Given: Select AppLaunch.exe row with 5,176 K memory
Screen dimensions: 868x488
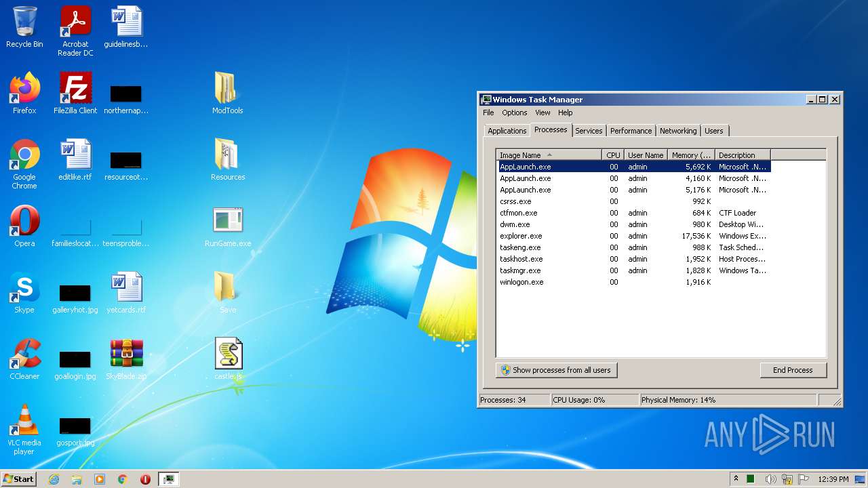Looking at the screenshot, I should 633,190.
